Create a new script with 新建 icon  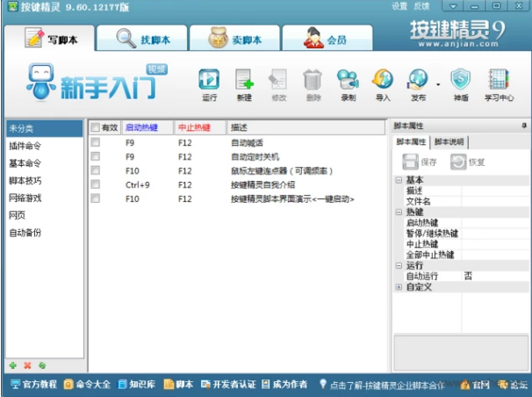[x=244, y=85]
